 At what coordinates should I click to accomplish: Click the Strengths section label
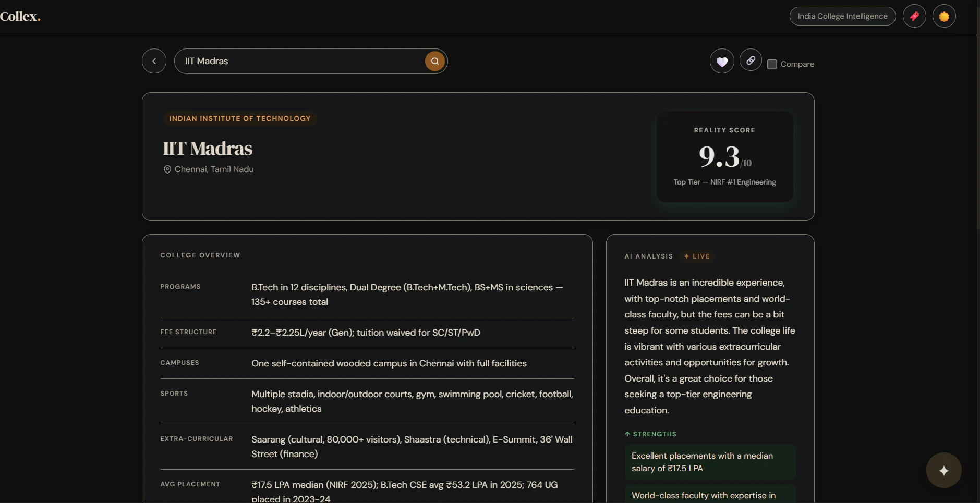650,434
